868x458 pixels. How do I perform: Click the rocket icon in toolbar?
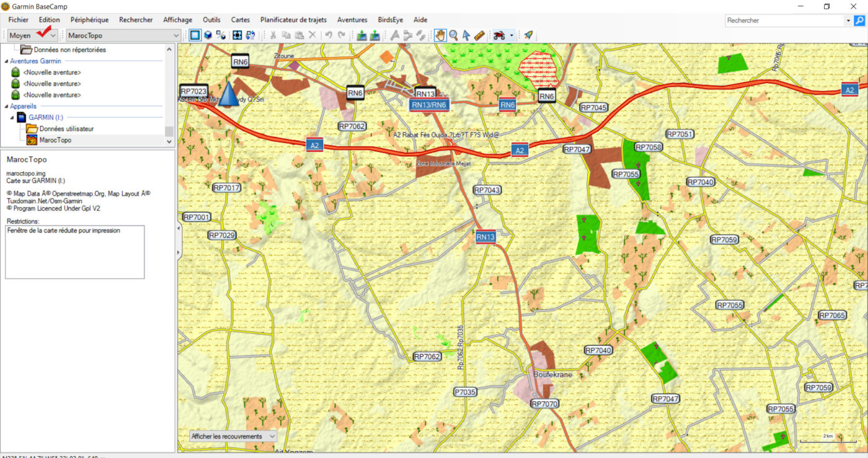[x=528, y=35]
